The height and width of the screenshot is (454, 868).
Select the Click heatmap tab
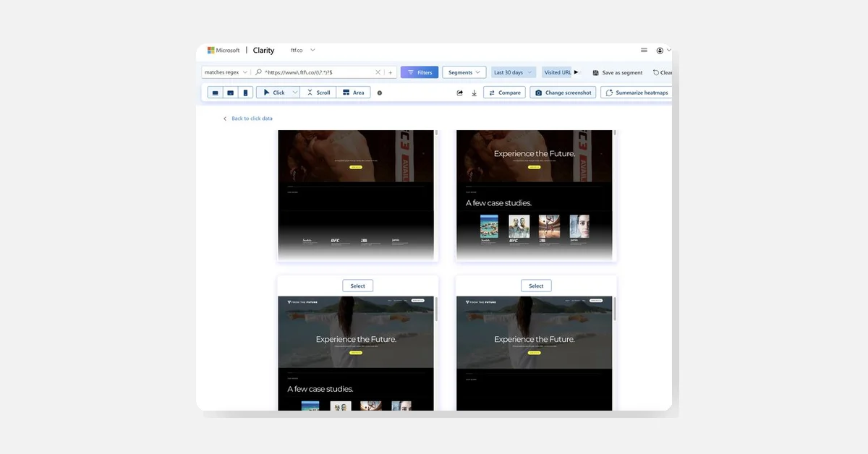pos(273,93)
